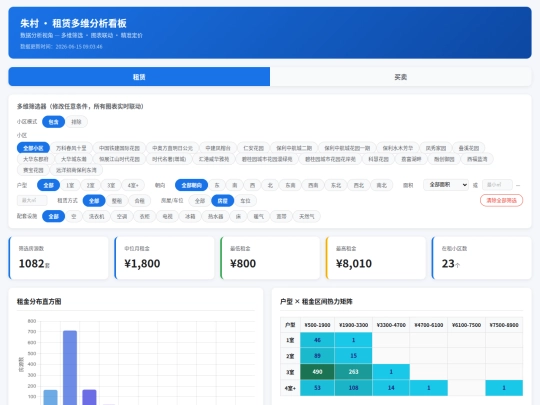Filter orientation by 西
This screenshot has width=540, height=405.
(252, 185)
